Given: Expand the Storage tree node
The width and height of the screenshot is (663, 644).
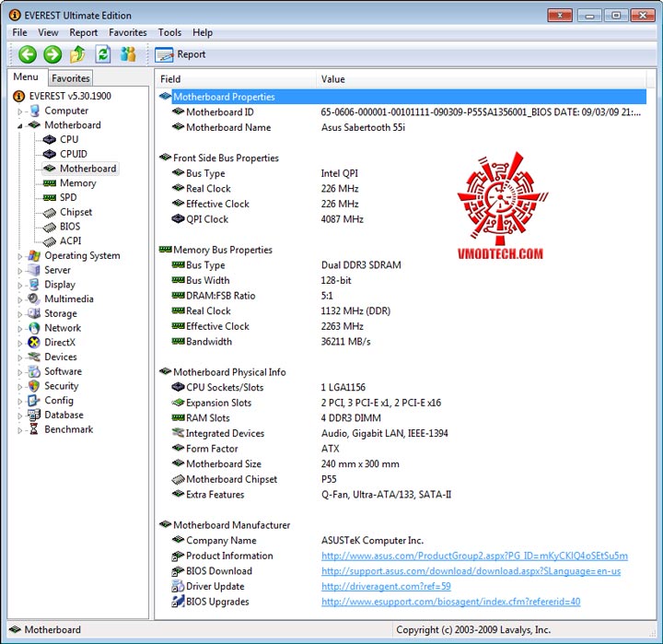Looking at the screenshot, I should (x=19, y=314).
